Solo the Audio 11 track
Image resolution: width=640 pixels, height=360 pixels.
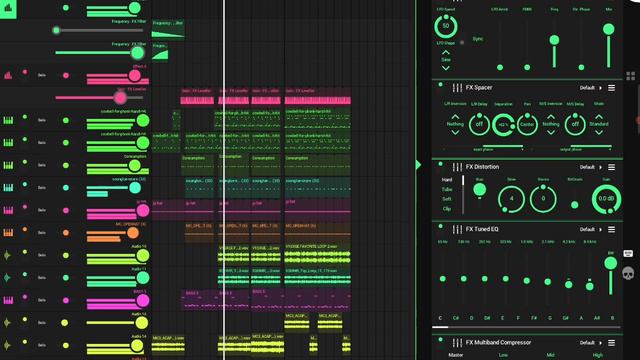point(42,278)
